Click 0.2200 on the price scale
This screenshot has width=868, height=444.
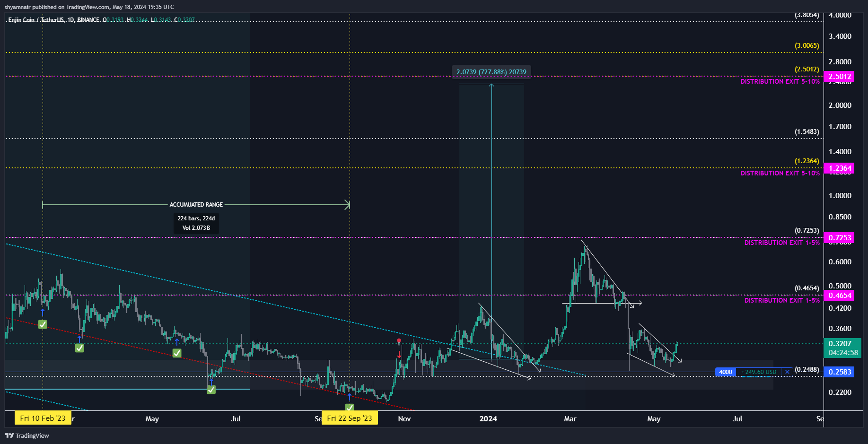tap(840, 392)
